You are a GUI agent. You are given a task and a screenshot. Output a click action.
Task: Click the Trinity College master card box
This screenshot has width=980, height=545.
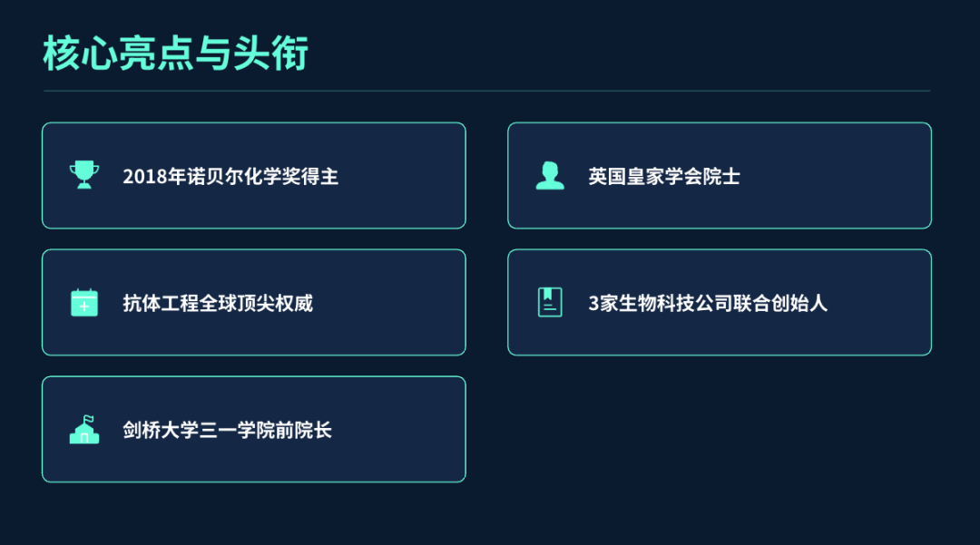pos(254,429)
